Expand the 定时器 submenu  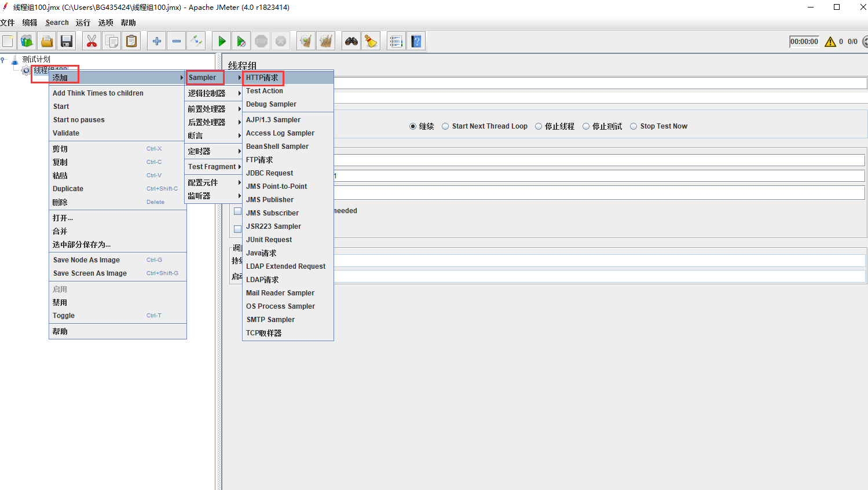pyautogui.click(x=213, y=151)
